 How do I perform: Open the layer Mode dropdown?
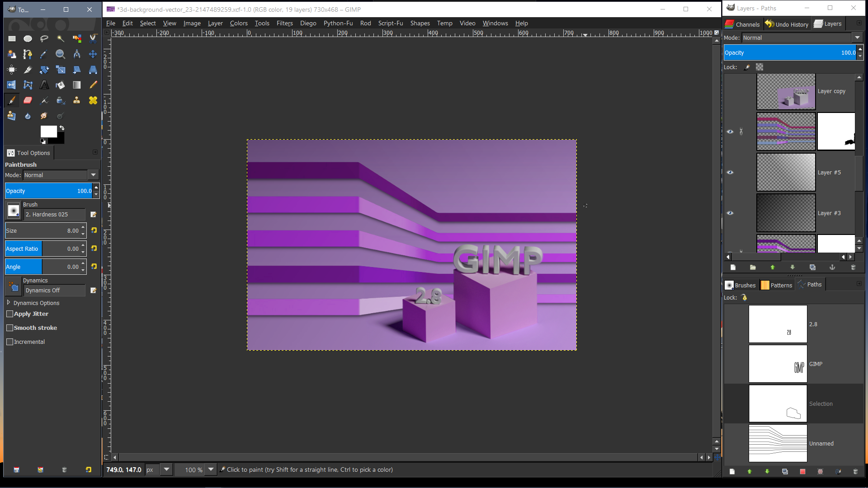coord(857,38)
